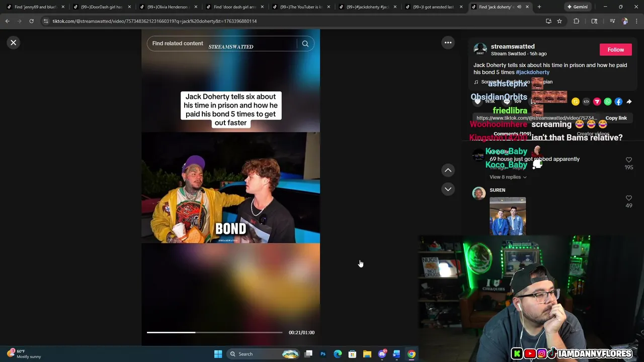Open a new browser tab with plus
Viewport: 644px width, 362px height.
[x=539, y=7]
